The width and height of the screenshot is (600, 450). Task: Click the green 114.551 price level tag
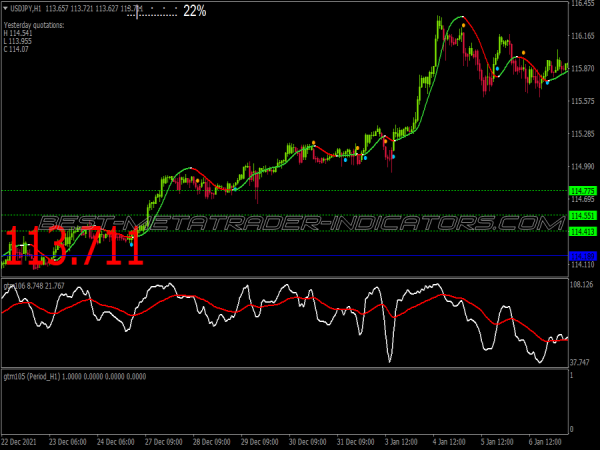click(582, 216)
